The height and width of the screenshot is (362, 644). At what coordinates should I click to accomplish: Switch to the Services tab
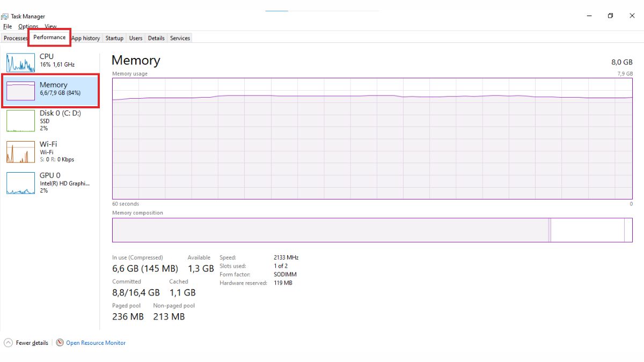point(180,38)
